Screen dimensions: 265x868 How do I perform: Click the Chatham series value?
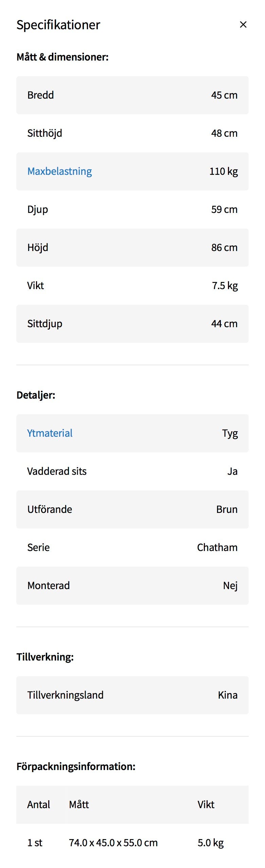[x=217, y=547]
